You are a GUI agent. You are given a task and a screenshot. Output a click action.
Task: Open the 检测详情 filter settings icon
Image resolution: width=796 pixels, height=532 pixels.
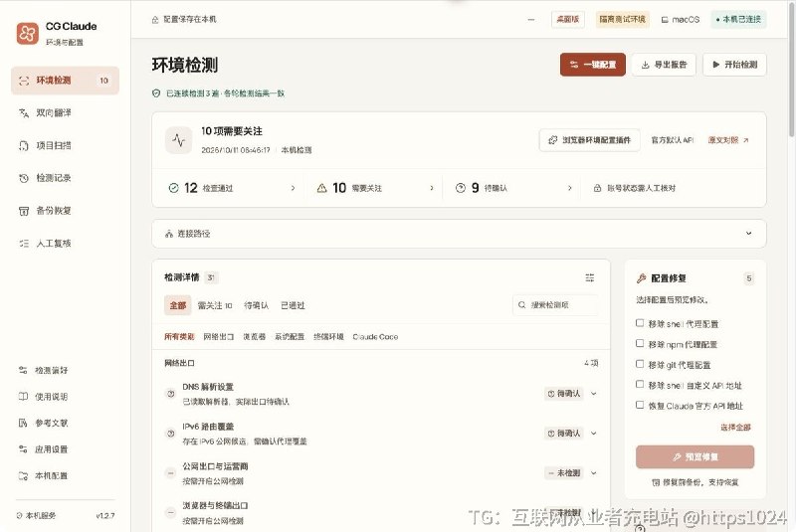(x=589, y=277)
